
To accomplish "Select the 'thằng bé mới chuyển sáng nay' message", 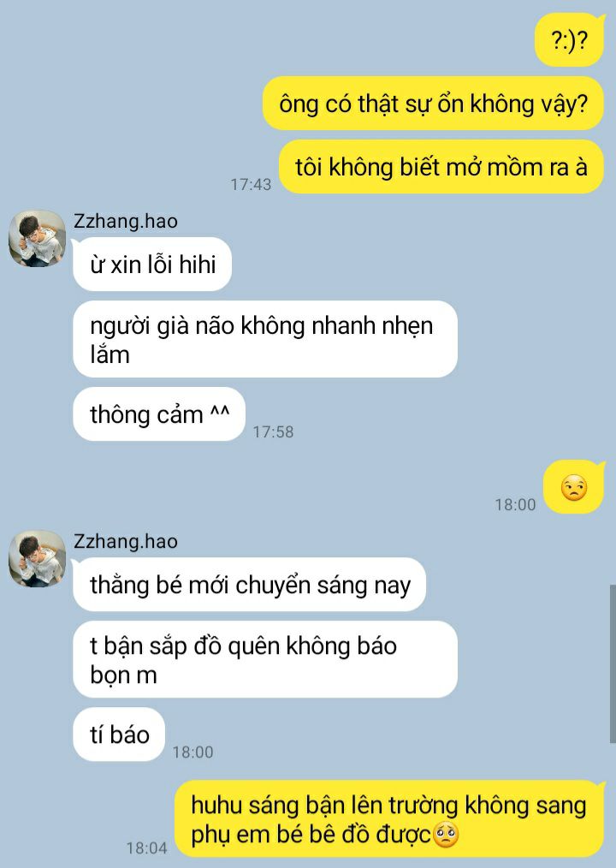I will 249,586.
